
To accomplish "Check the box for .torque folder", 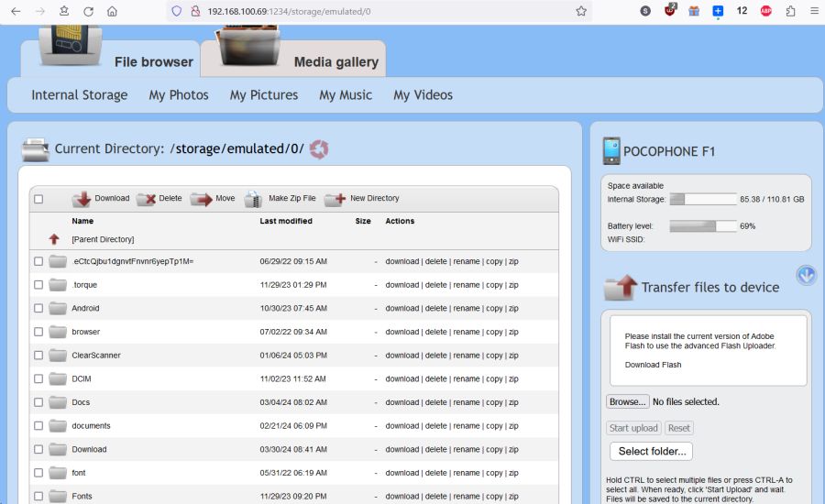I will point(38,285).
